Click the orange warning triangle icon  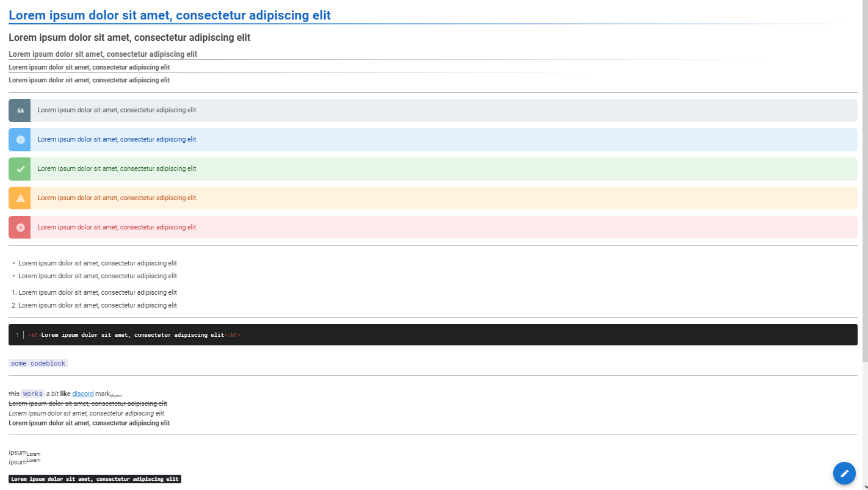(x=19, y=198)
